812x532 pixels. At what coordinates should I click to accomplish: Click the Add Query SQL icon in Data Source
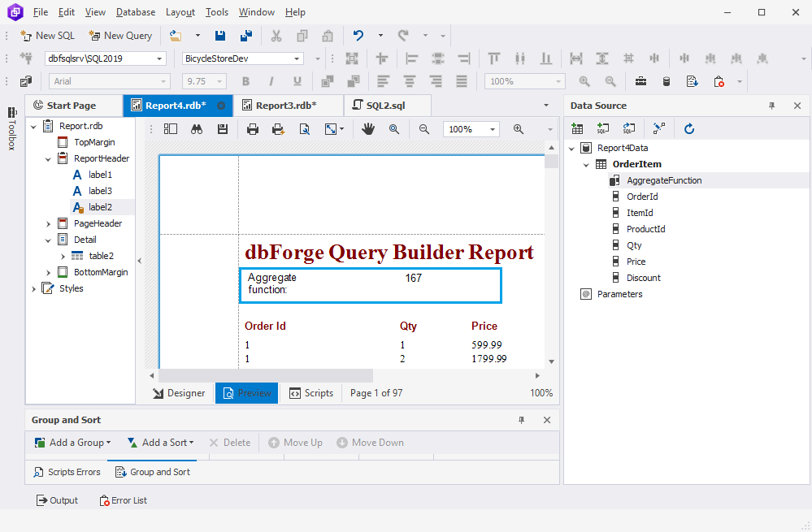click(603, 129)
